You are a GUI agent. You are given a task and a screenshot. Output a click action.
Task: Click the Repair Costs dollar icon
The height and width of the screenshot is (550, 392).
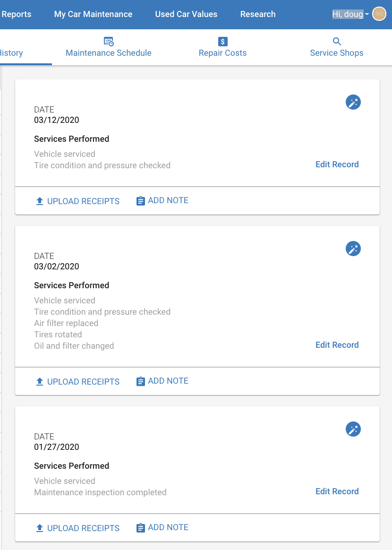click(x=222, y=42)
